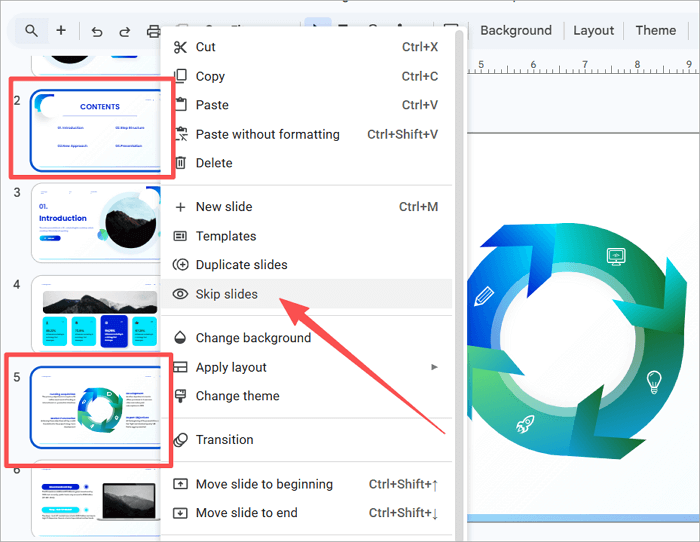The height and width of the screenshot is (542, 700).
Task: Select Paste without formatting option
Action: click(267, 134)
